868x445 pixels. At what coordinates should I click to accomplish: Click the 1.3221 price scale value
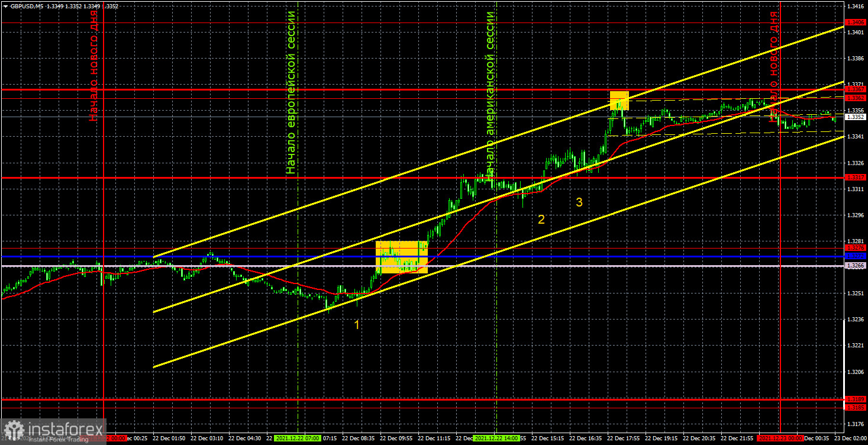coord(856,346)
